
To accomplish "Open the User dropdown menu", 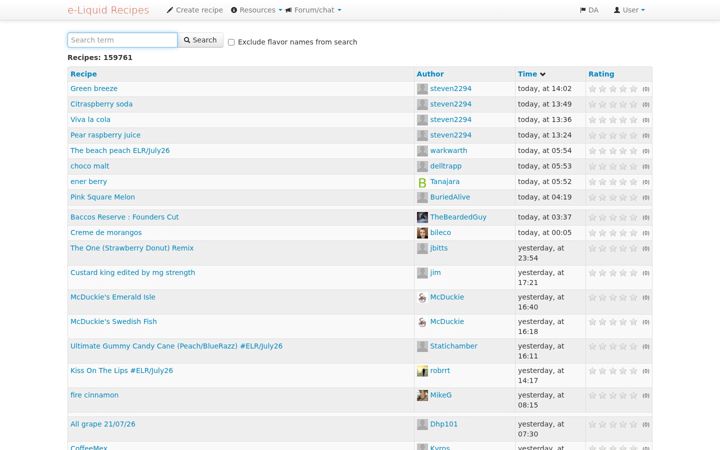I will click(x=629, y=10).
